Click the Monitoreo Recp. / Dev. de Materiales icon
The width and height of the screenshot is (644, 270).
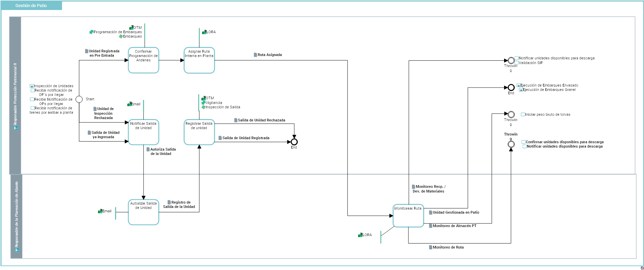(x=413, y=186)
